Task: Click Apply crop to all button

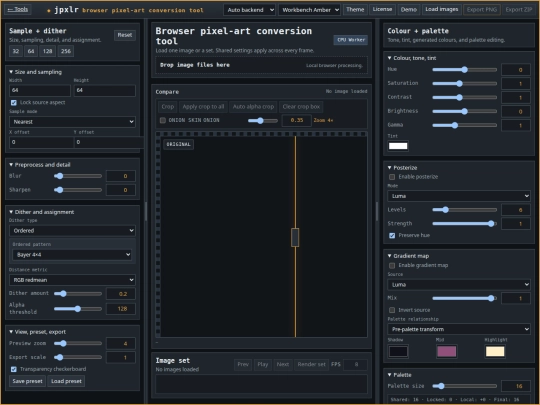Action: coord(203,107)
